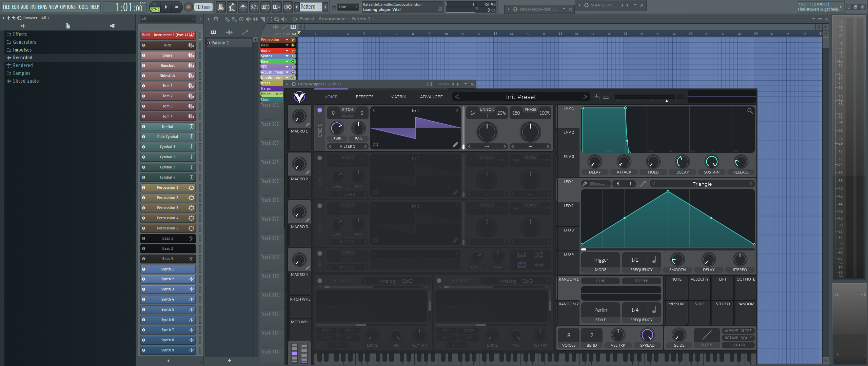The width and height of the screenshot is (868, 366).
Task: Switch to Vital's ADVANCED tab
Action: (x=432, y=97)
